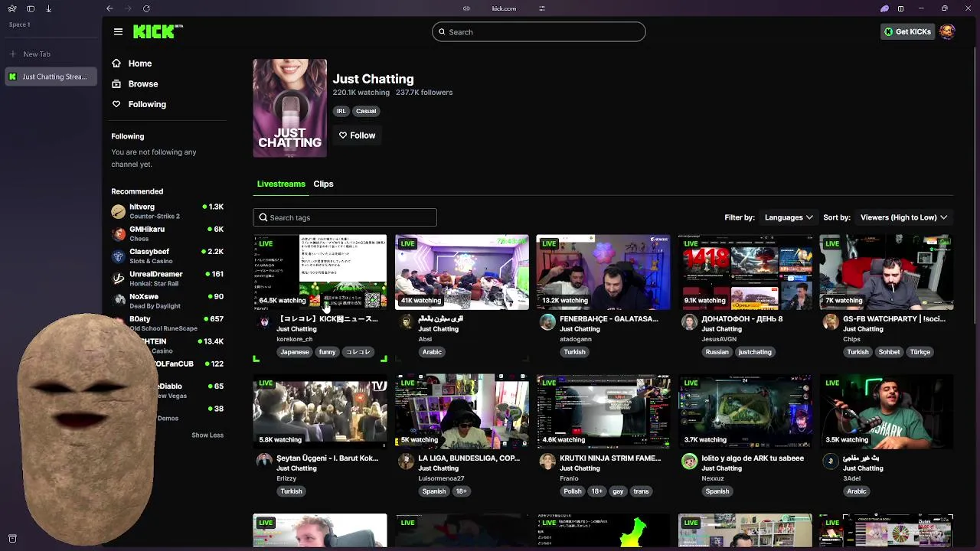Click the funny tag on korekore_ch
980x551 pixels.
coord(328,352)
